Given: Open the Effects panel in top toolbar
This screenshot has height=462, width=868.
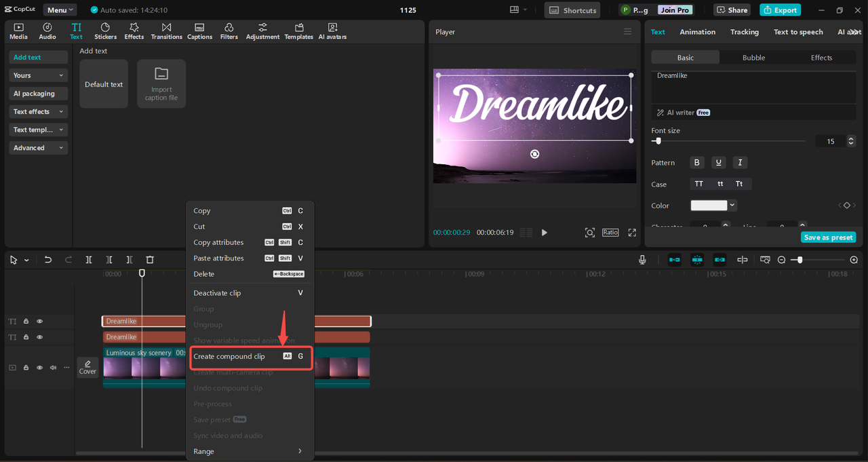Looking at the screenshot, I should (x=134, y=31).
